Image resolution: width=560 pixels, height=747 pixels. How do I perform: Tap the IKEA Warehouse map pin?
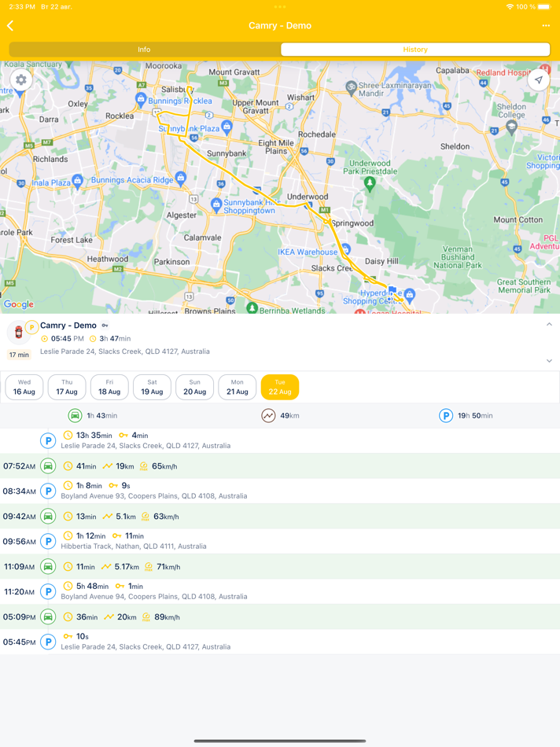(x=346, y=249)
